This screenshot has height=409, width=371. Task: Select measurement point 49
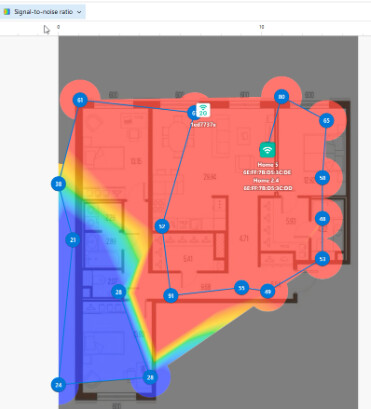pyautogui.click(x=268, y=292)
